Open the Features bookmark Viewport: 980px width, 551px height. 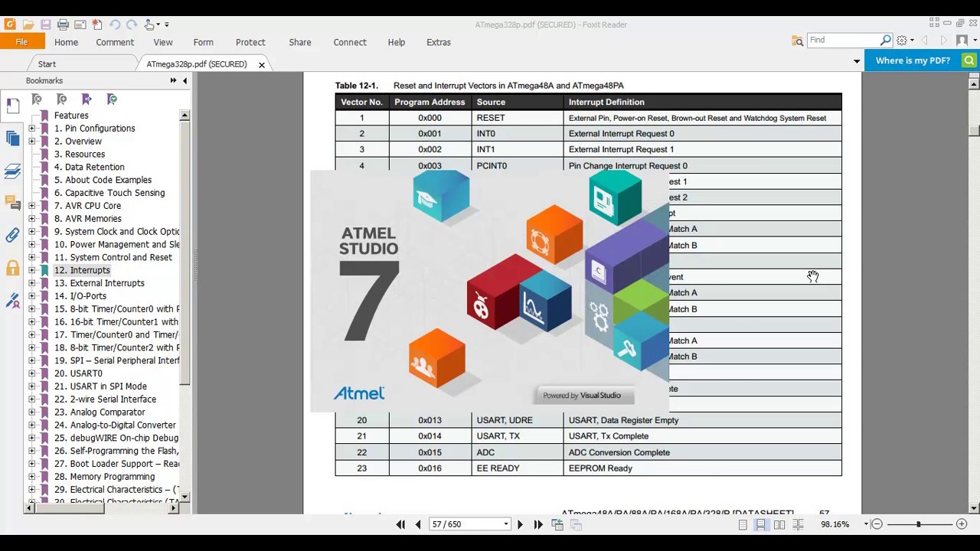[x=71, y=116]
